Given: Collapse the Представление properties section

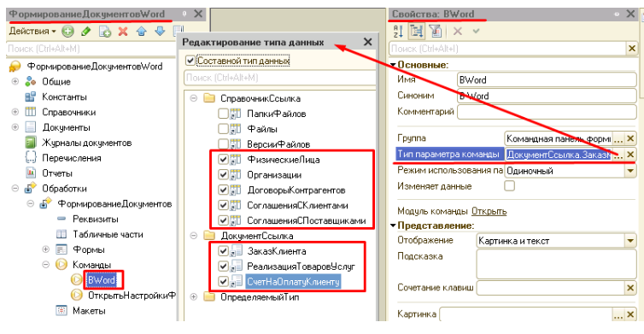Looking at the screenshot, I should point(393,226).
